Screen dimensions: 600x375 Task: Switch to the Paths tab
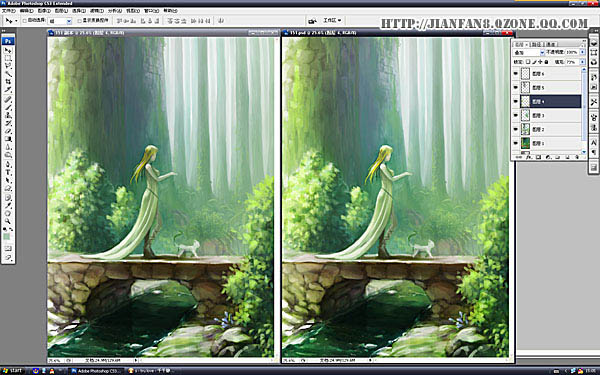pos(536,44)
